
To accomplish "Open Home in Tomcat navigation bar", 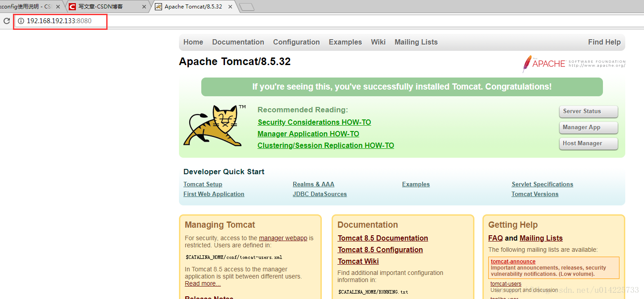I will pyautogui.click(x=193, y=42).
